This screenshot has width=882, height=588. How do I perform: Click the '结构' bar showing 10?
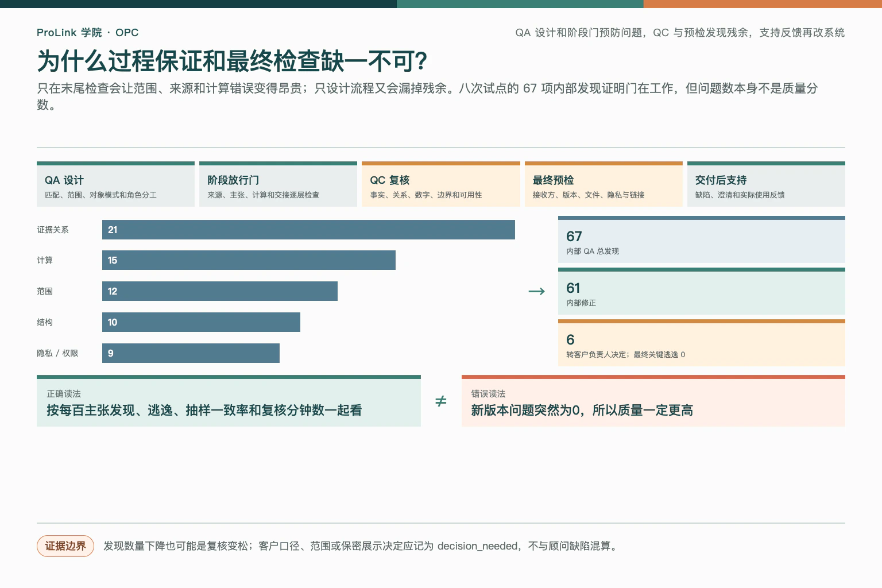click(x=201, y=322)
